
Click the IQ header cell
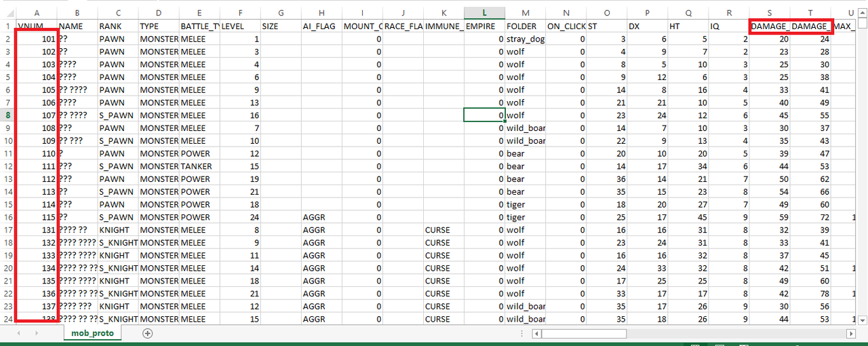coord(729,26)
